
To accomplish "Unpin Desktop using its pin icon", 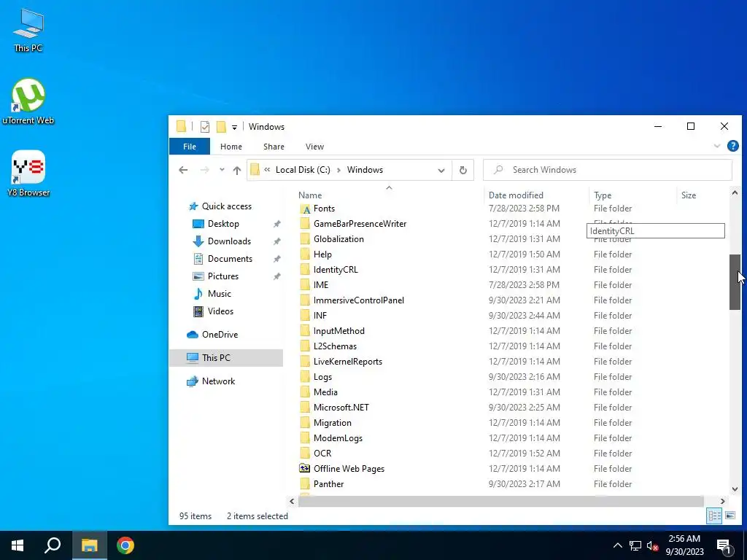I will point(276,224).
